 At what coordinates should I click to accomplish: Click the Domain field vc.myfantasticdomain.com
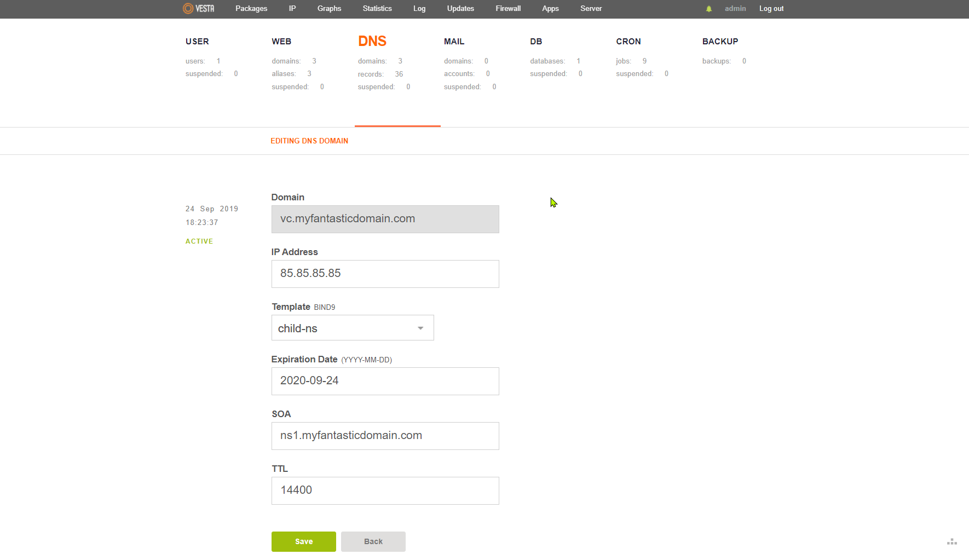point(385,219)
